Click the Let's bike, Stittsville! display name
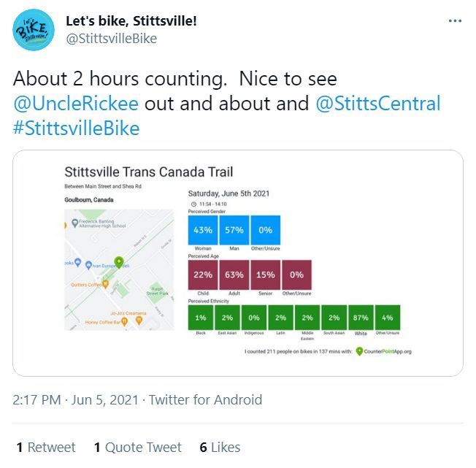Screen dimensions: 476x468 tap(131, 21)
